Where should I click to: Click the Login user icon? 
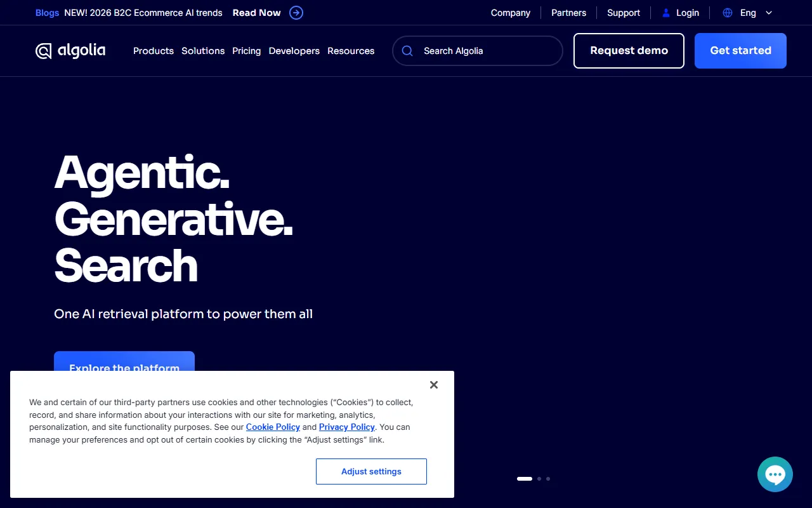(x=665, y=13)
